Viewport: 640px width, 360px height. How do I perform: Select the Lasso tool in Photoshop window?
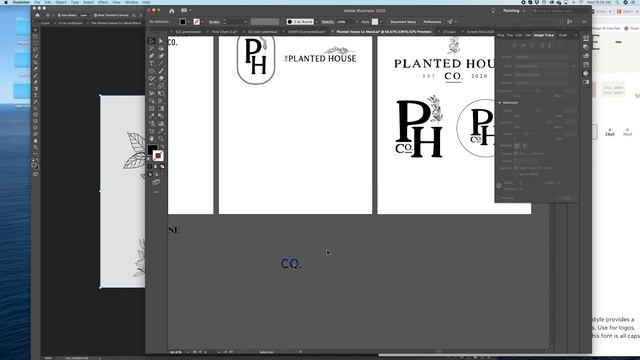point(36,49)
